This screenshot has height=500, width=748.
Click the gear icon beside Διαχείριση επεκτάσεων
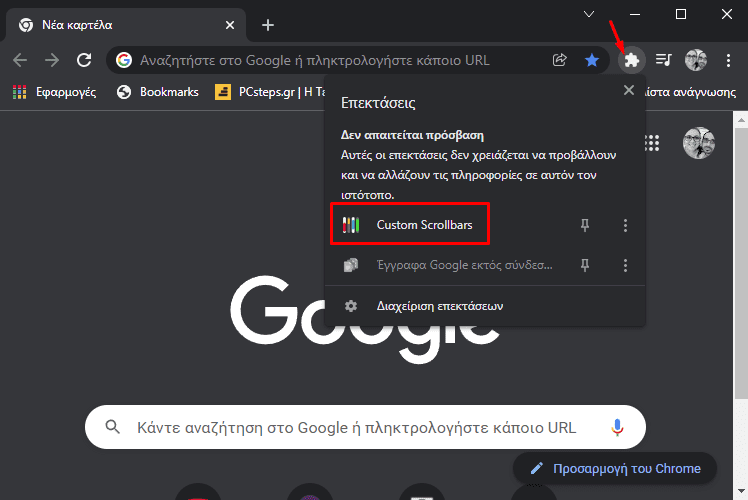[x=351, y=306]
